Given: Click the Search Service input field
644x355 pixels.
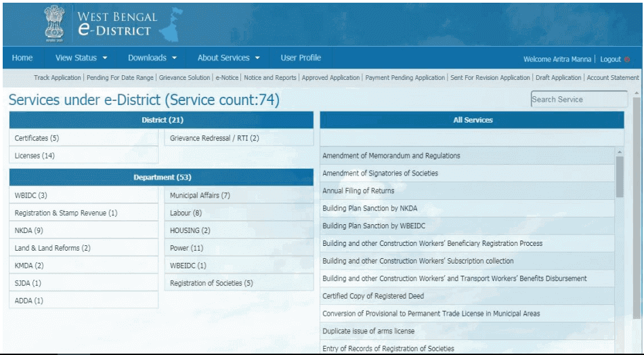Looking at the screenshot, I should click(579, 100).
